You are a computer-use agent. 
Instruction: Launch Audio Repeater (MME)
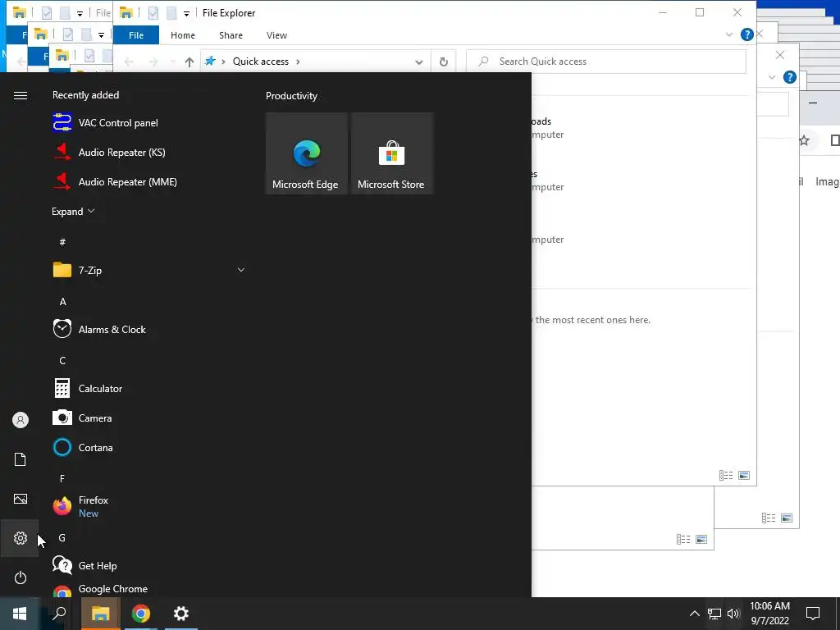pos(150,181)
